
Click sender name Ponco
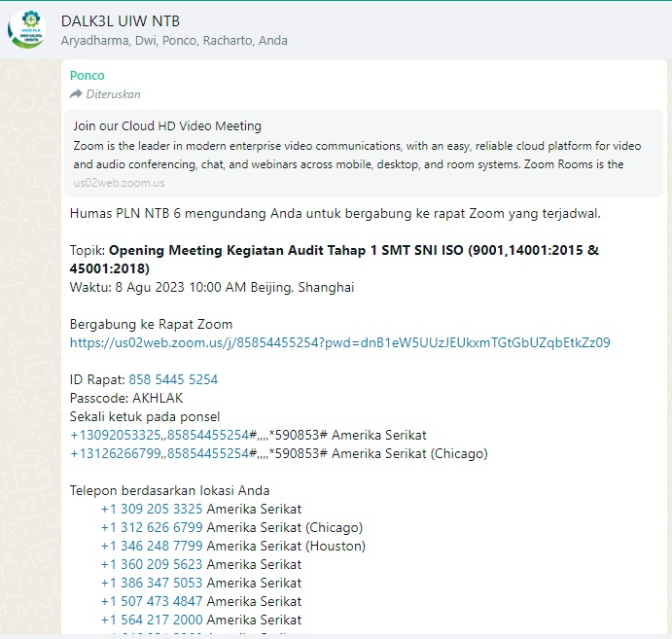coord(87,76)
